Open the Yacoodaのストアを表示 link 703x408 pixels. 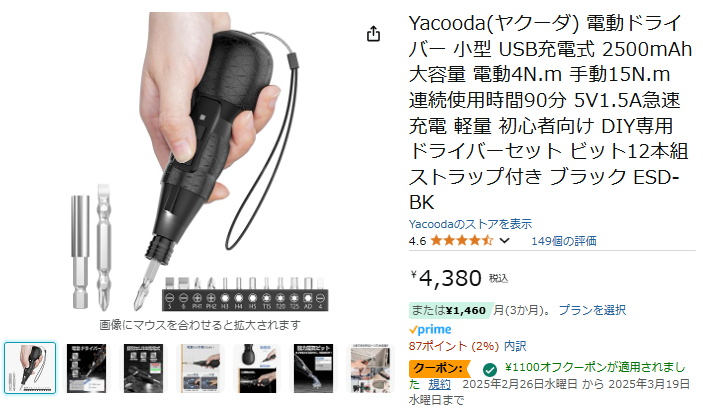470,224
